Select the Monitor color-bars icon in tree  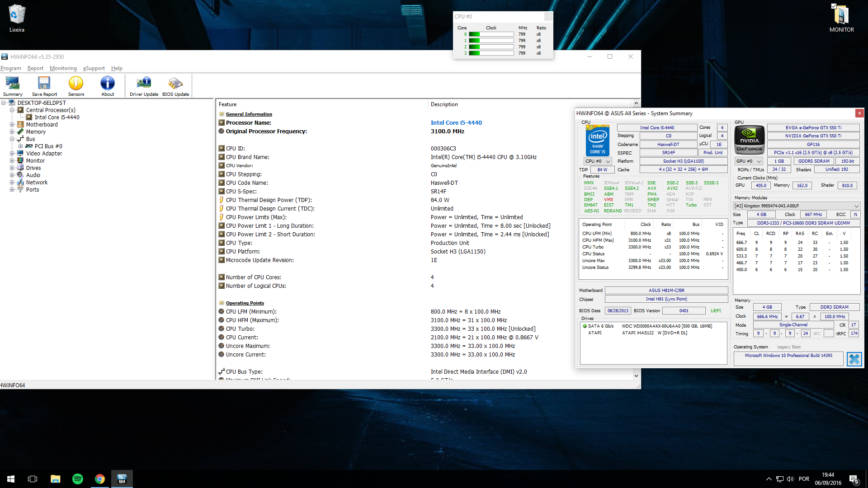click(20, 161)
